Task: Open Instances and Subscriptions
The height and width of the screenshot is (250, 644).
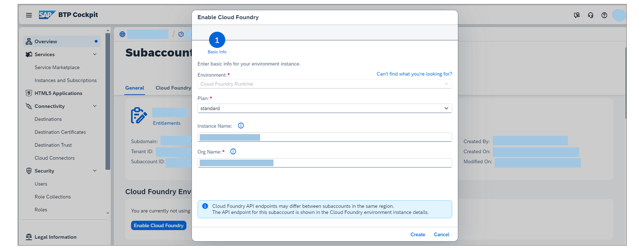Action: click(66, 80)
